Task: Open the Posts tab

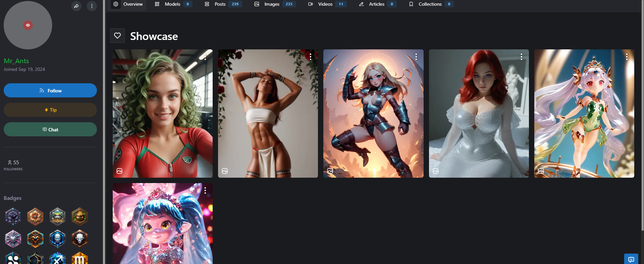Action: (223, 4)
